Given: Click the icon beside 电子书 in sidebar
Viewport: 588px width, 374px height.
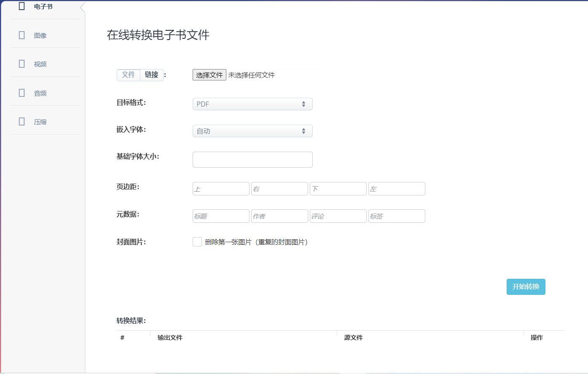Looking at the screenshot, I should pos(22,6).
